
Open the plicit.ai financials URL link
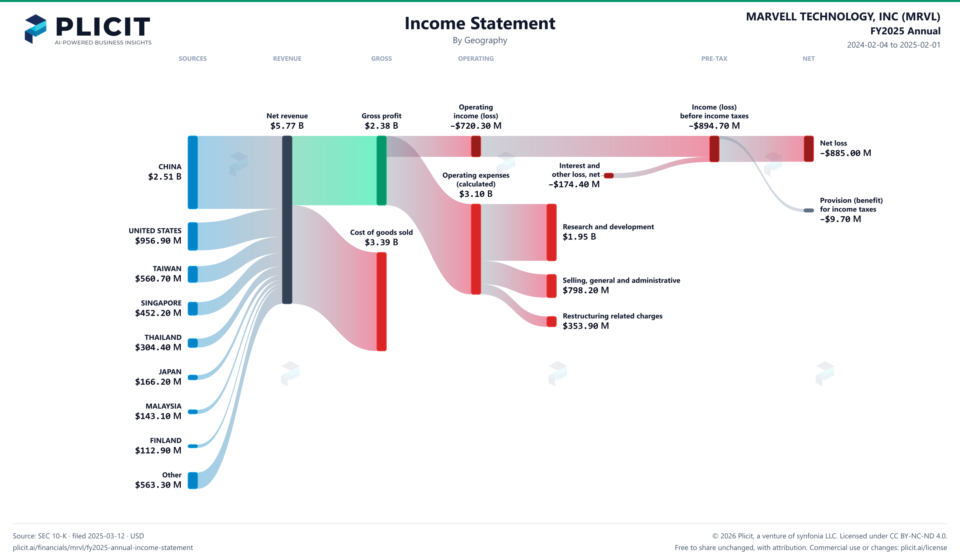click(103, 548)
